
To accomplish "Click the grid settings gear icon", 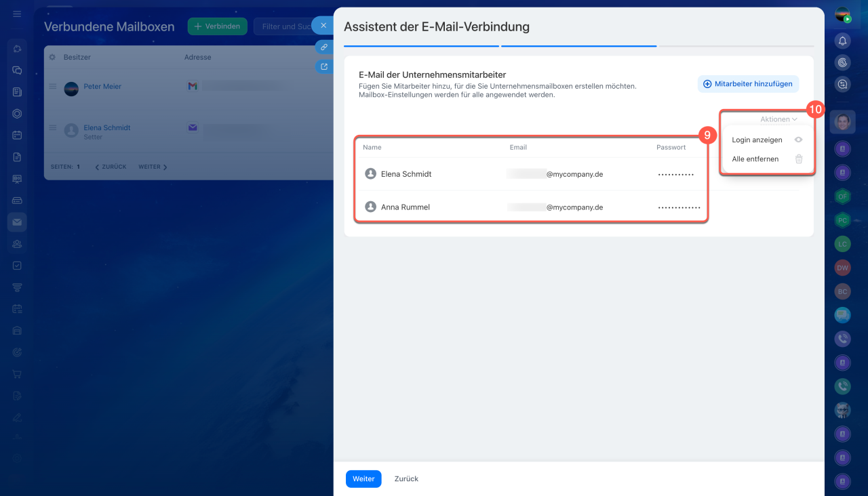I will click(52, 58).
